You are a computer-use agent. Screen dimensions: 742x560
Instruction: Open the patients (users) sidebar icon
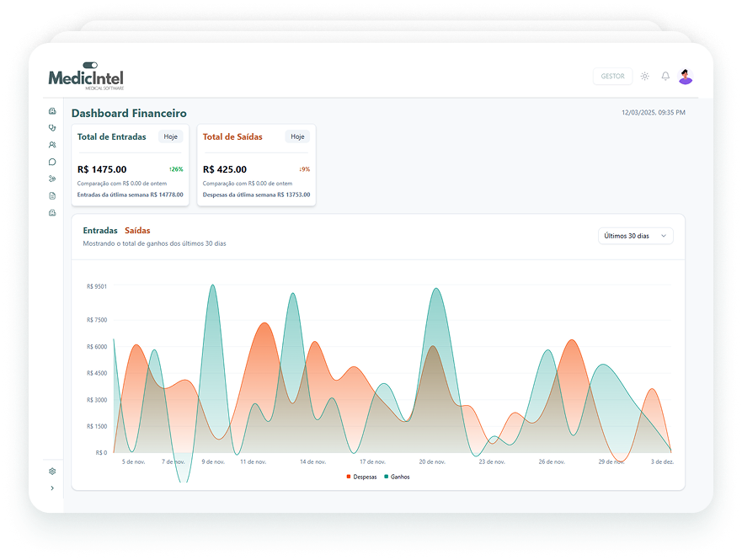point(52,145)
